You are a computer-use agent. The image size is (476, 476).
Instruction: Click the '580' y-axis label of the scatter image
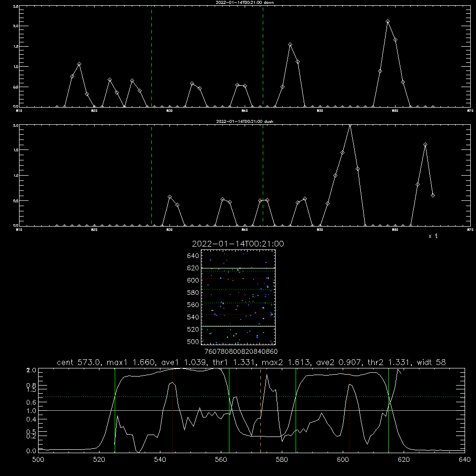click(x=193, y=293)
